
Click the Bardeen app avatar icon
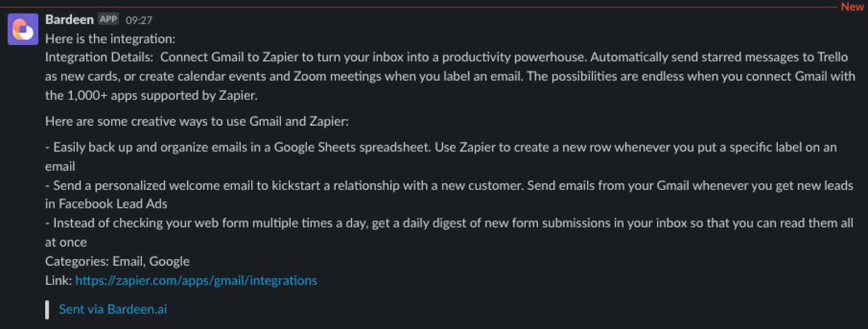23,29
